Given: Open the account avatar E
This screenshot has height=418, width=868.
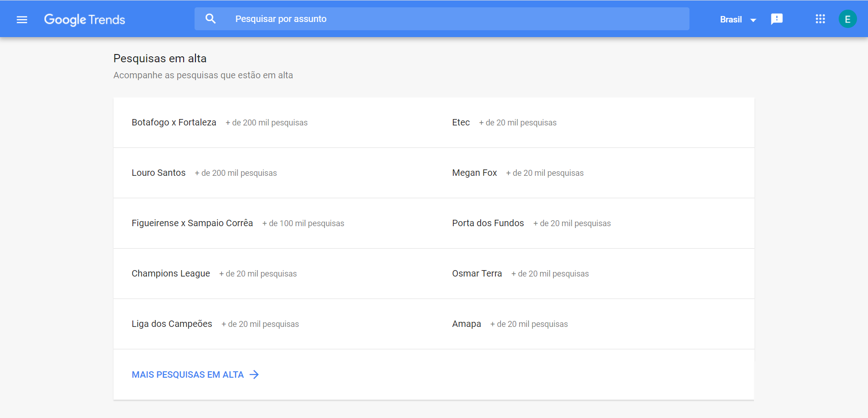Looking at the screenshot, I should 847,19.
